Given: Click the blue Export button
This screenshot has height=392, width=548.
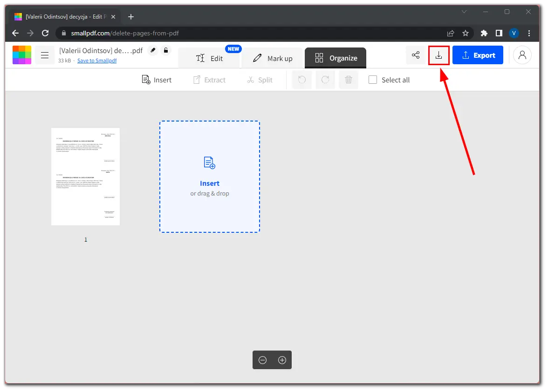Looking at the screenshot, I should pos(478,55).
